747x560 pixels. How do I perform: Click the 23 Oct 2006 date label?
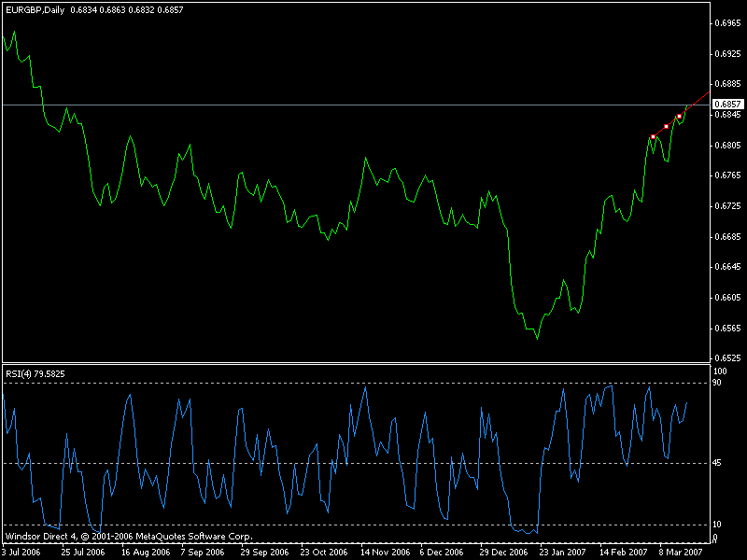[x=326, y=553]
